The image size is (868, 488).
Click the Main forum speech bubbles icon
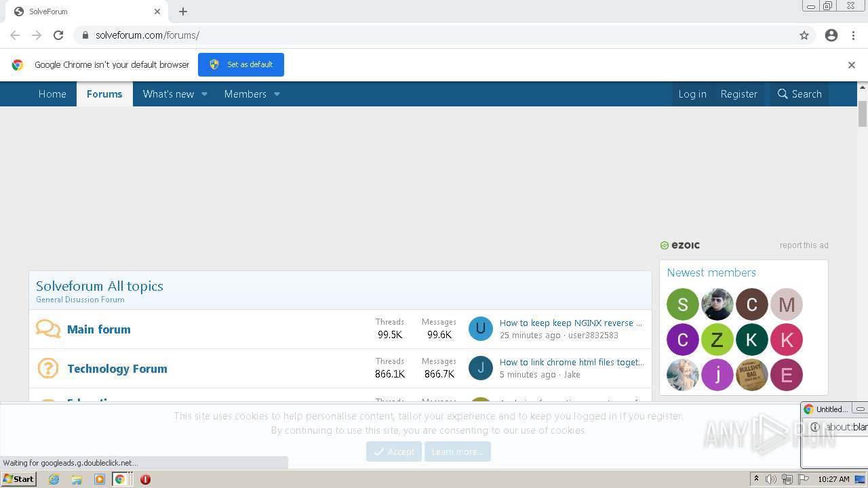(48, 329)
